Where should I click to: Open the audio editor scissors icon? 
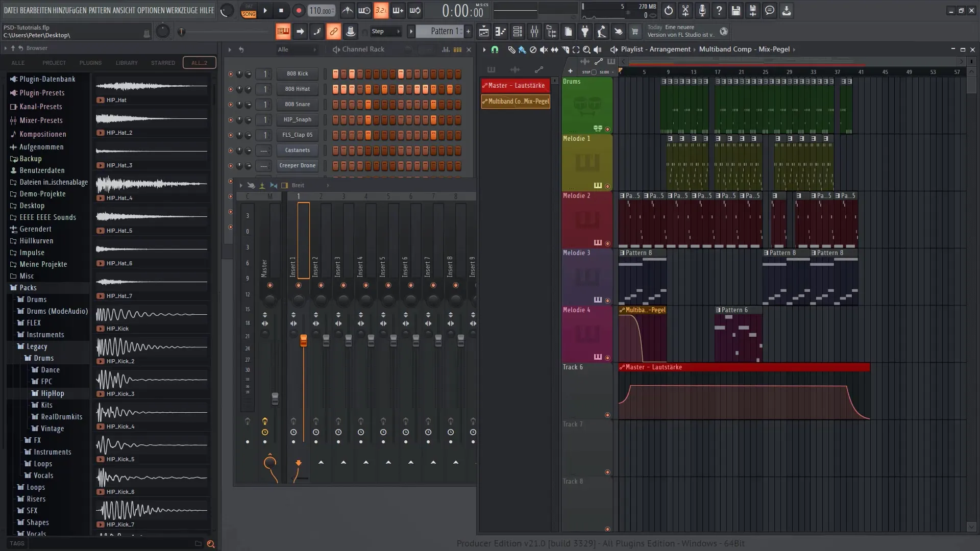click(685, 10)
